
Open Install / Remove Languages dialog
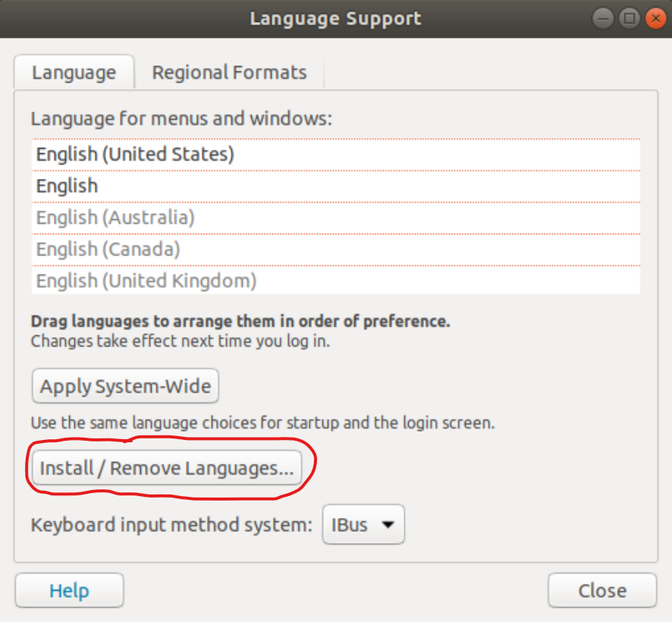[166, 469]
